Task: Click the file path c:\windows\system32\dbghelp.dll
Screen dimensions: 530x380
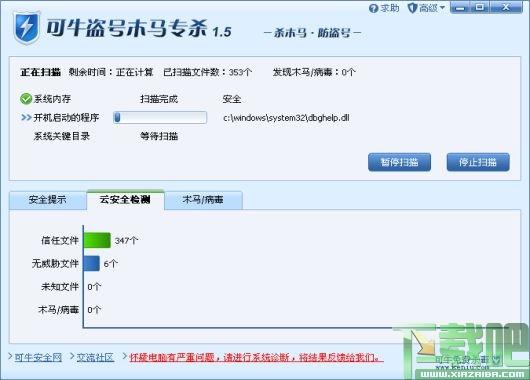Action: pyautogui.click(x=286, y=118)
